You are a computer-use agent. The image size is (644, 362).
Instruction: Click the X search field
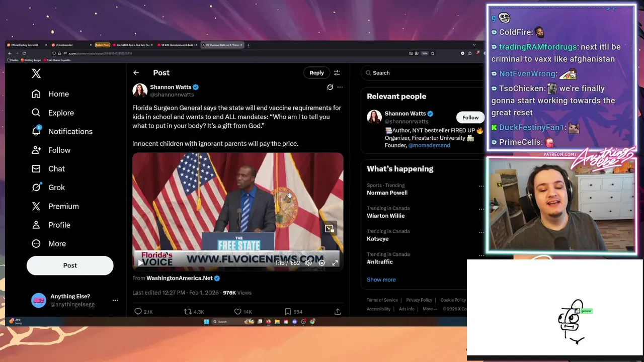[x=423, y=73]
